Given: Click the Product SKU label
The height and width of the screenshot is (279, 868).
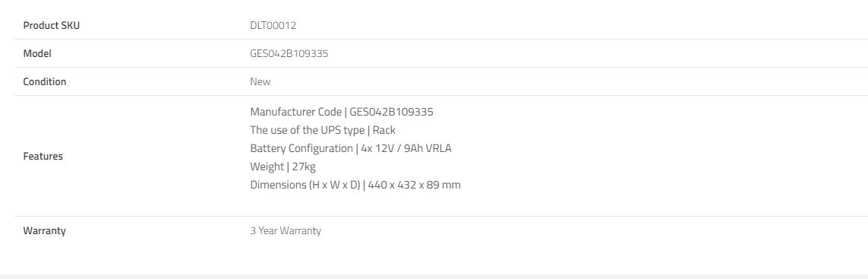Looking at the screenshot, I should click(52, 26).
